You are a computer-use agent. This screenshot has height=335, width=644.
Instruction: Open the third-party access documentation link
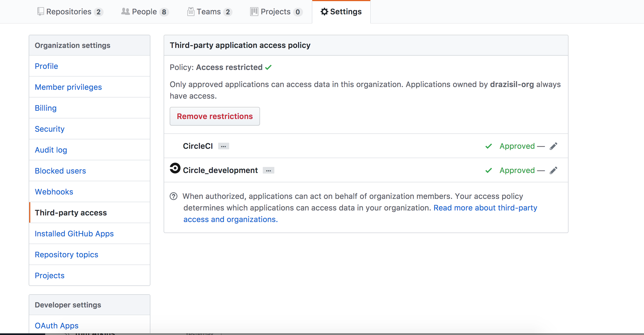(485, 208)
